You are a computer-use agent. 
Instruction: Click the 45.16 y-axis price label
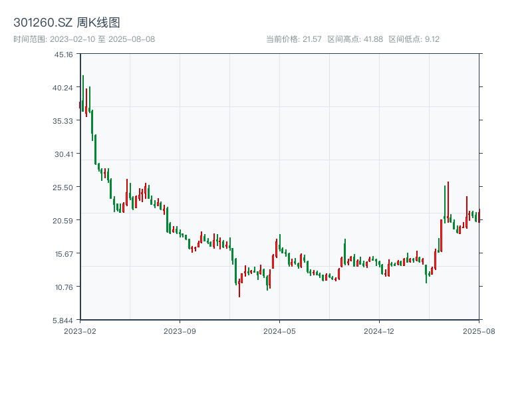point(64,54)
